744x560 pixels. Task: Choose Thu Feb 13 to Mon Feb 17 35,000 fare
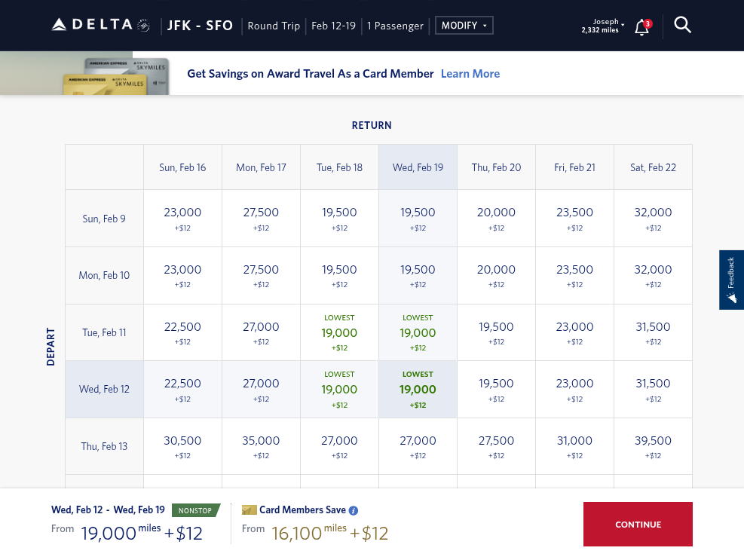click(261, 447)
